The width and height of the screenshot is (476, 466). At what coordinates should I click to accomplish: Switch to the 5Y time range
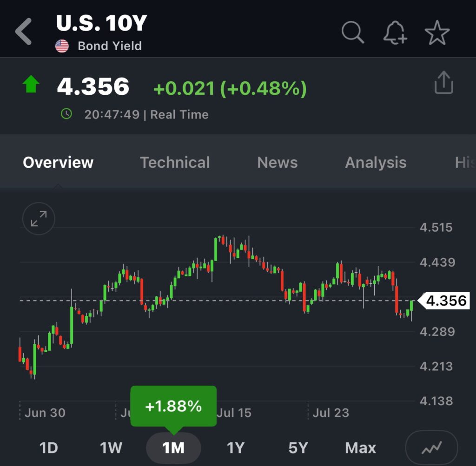298,448
